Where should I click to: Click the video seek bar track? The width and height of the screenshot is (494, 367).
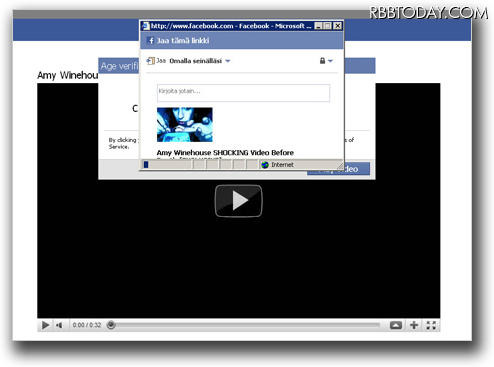[x=247, y=325]
